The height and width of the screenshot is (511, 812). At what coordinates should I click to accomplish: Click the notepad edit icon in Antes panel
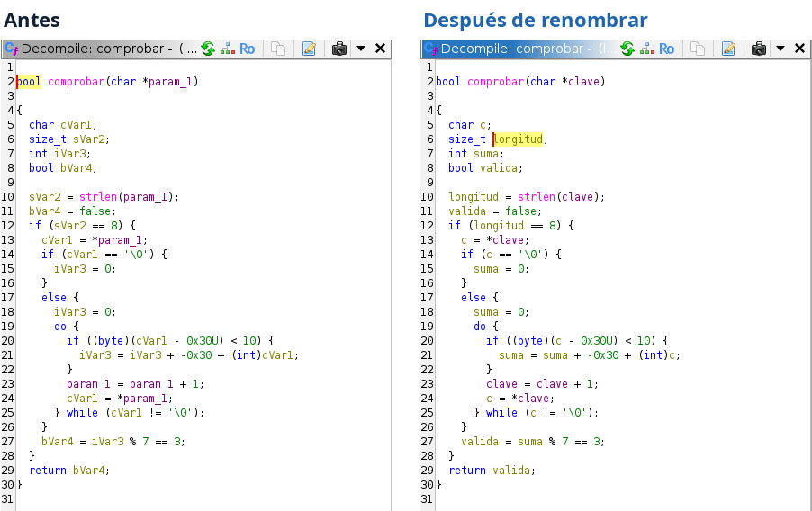tap(309, 49)
